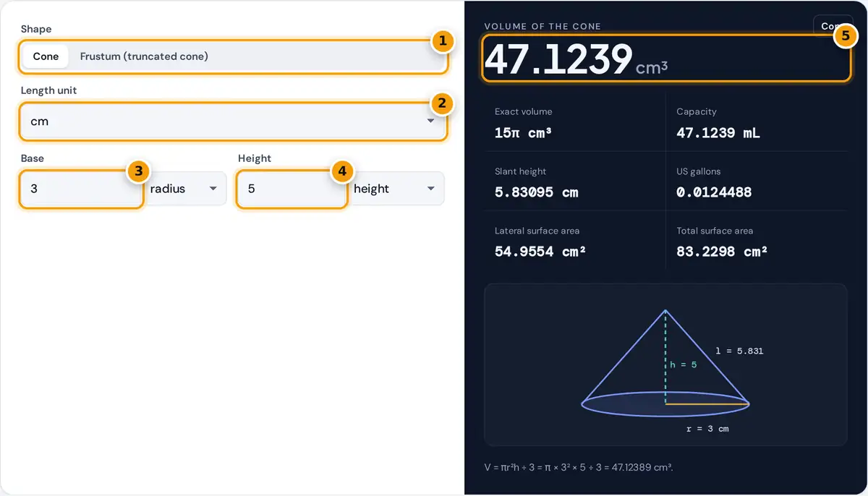Open the Length unit cm dropdown
This screenshot has width=868, height=496.
click(x=233, y=121)
